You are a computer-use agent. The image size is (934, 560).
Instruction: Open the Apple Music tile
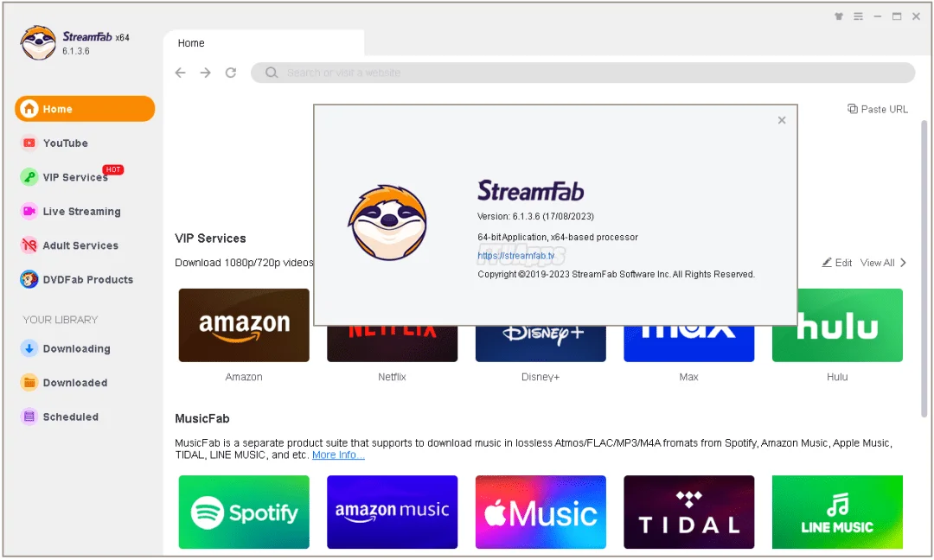coord(541,512)
